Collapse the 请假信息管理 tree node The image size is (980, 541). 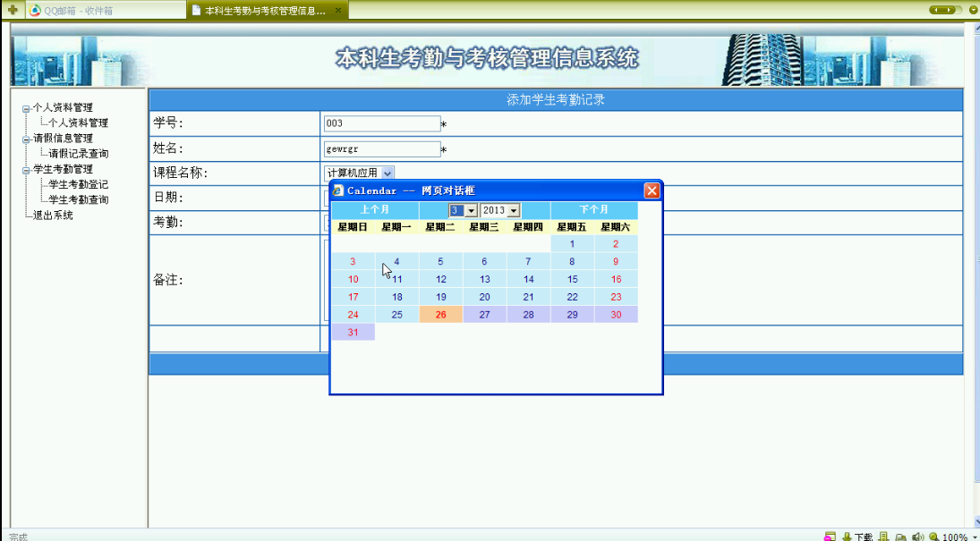coord(26,139)
